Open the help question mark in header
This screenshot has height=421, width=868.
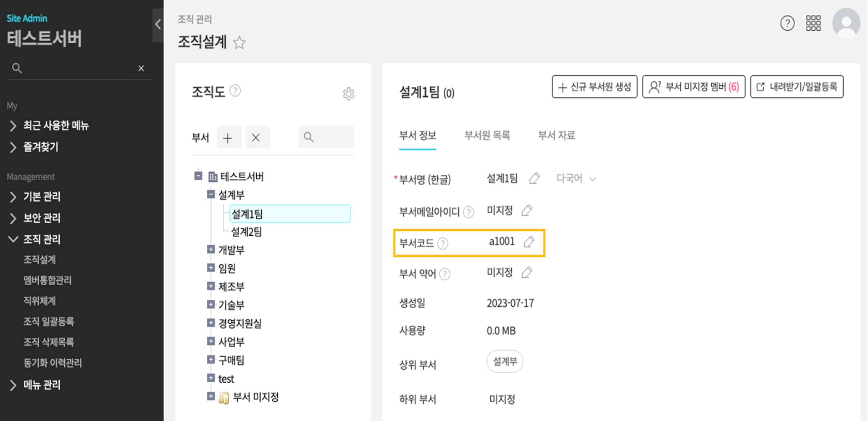click(787, 23)
